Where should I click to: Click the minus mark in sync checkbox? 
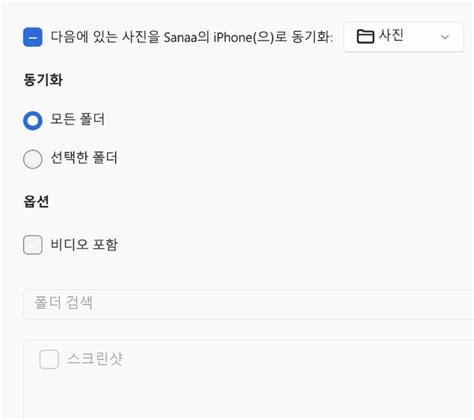33,37
